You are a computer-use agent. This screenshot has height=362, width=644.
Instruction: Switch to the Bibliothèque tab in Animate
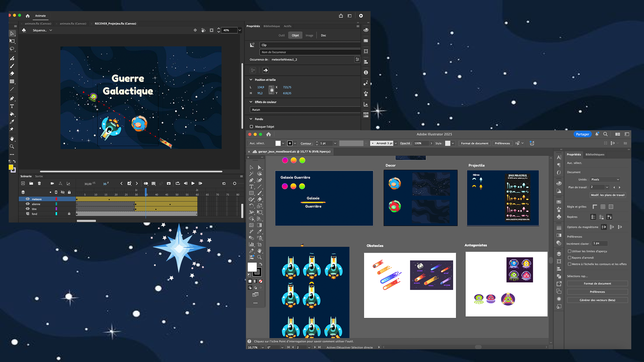click(x=272, y=26)
